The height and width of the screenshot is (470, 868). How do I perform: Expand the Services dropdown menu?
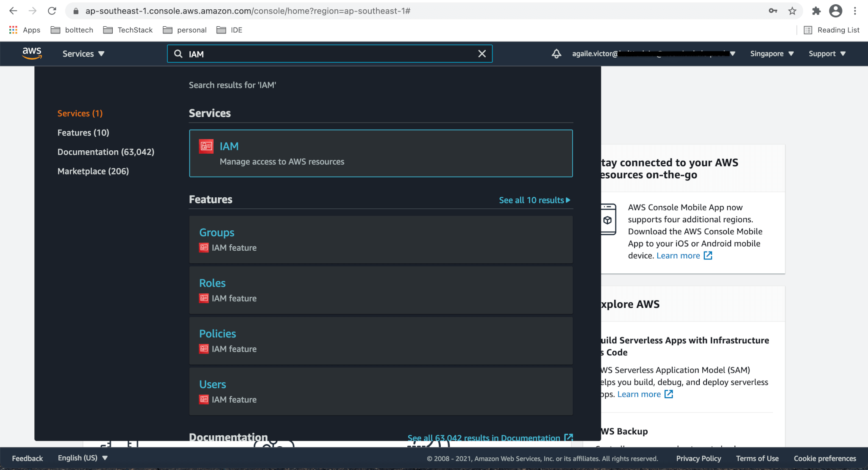point(83,54)
